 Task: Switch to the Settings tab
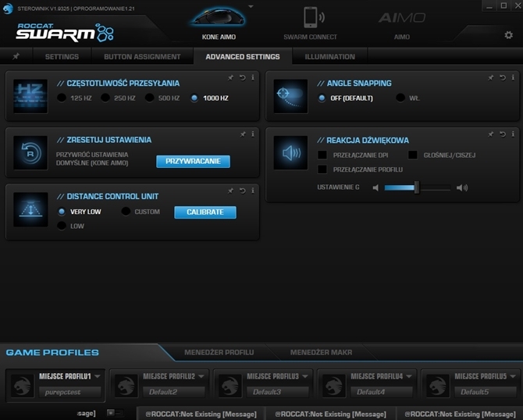[x=62, y=57]
